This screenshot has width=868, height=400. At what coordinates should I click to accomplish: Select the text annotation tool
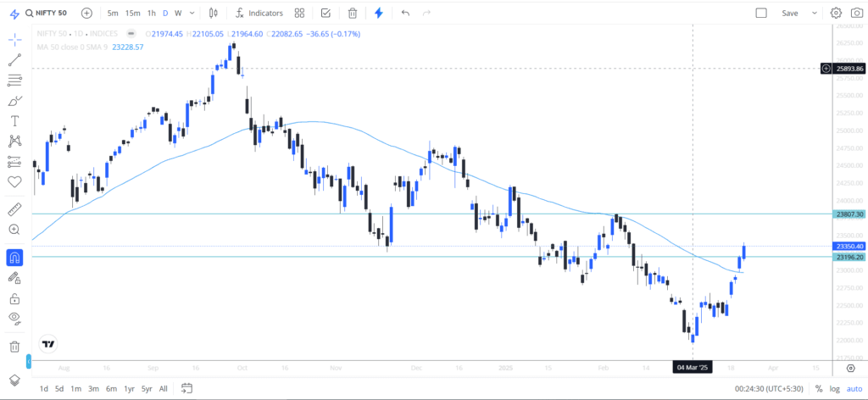(x=15, y=121)
